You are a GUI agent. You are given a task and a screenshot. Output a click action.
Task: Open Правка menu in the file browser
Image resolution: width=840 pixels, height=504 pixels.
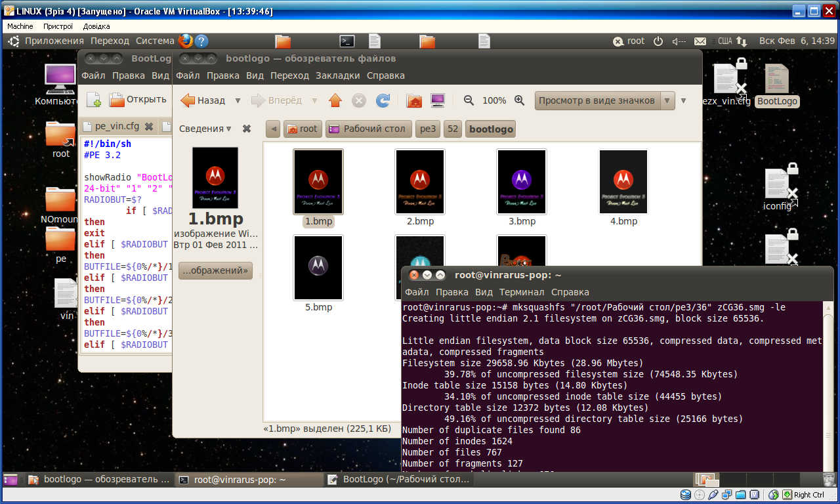[223, 75]
